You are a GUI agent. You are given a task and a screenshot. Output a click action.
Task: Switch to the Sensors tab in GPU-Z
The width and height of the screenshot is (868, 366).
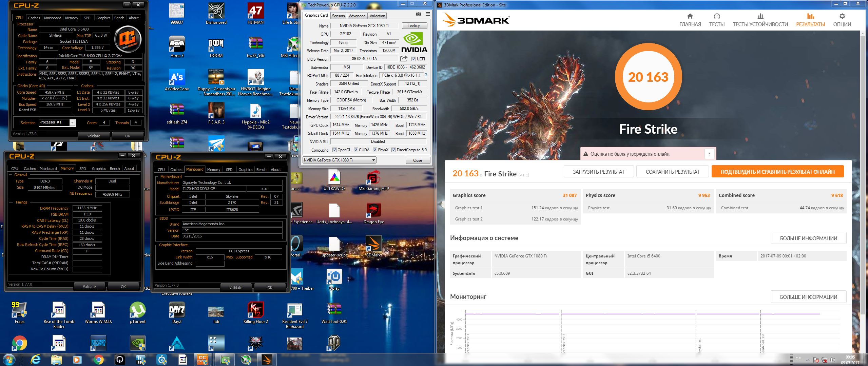(338, 16)
